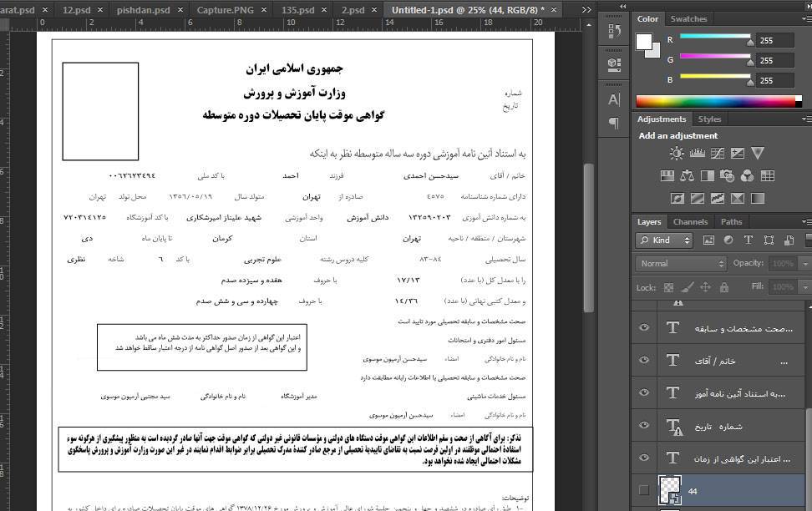Open the Opacity slider dropdown arrow
This screenshot has width=812, height=511.
pyautogui.click(x=805, y=264)
